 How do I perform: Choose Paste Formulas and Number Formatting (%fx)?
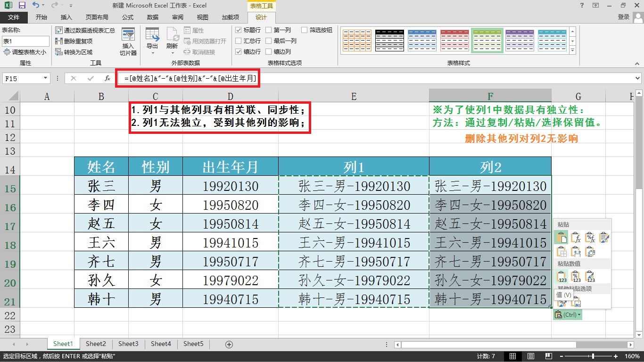[x=590, y=237]
